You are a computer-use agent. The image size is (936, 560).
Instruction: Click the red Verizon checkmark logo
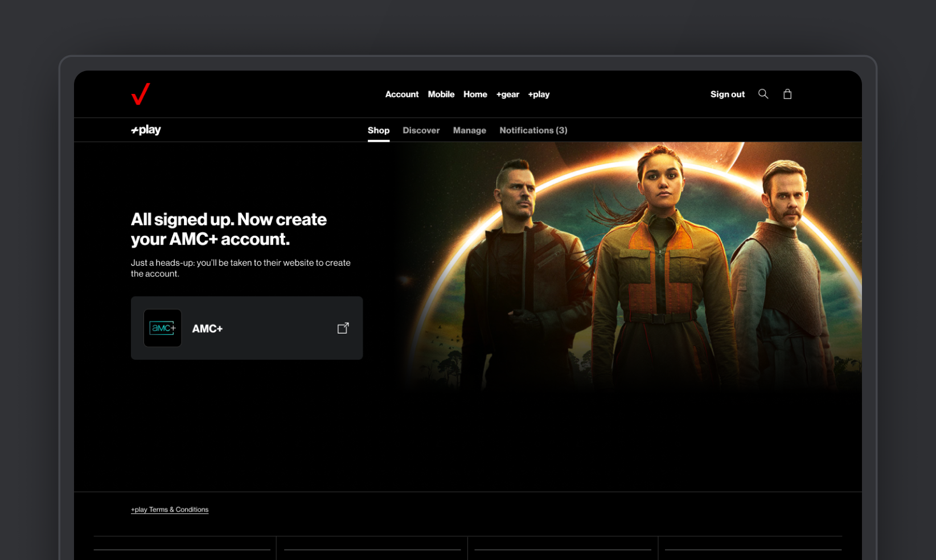pyautogui.click(x=141, y=94)
